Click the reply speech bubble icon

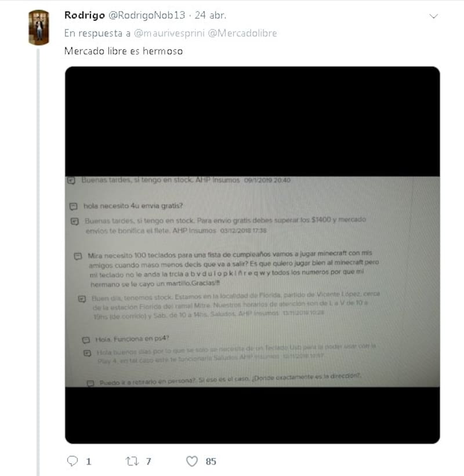tap(72, 461)
